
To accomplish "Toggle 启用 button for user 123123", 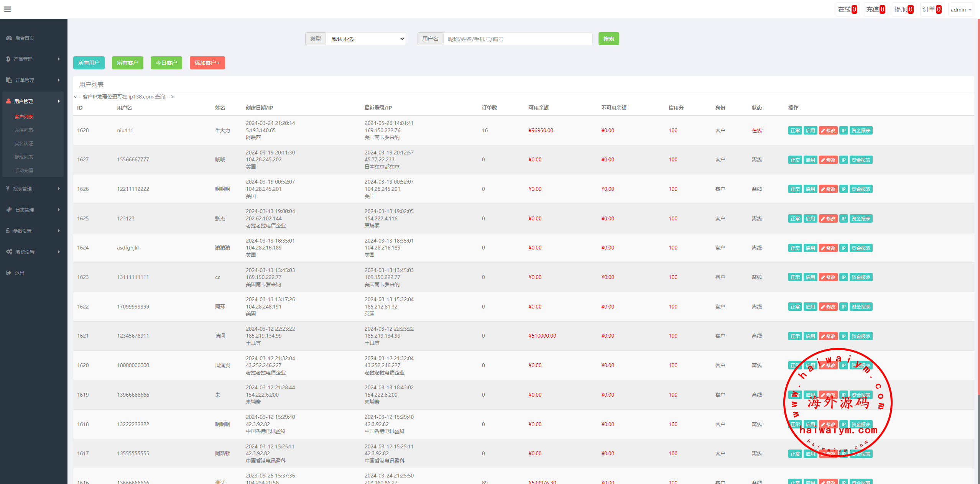I will pyautogui.click(x=810, y=219).
